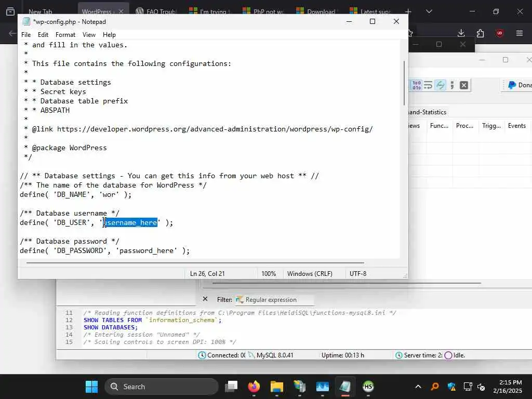This screenshot has width=532, height=399.
Task: Click the Idle status circle icon
Action: pyautogui.click(x=448, y=355)
